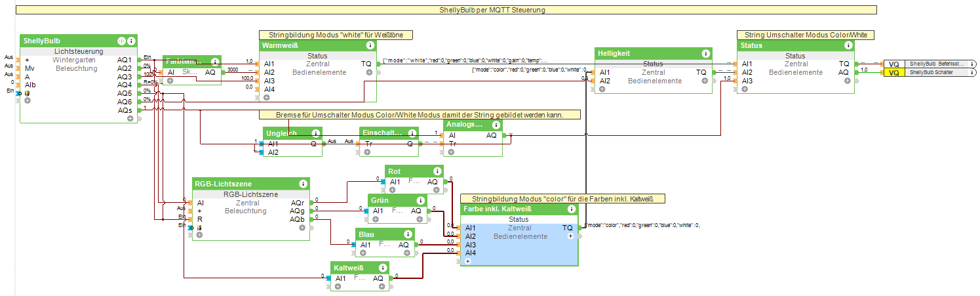The image size is (980, 296).
Task: Expand inputs with plus on ShellyBulb block
Action: [27, 100]
